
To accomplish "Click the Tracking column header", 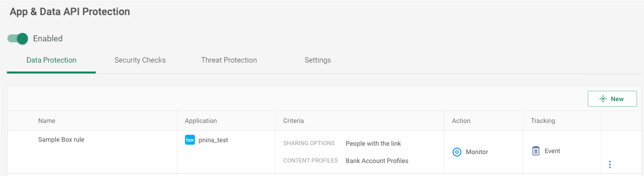I will [x=543, y=121].
